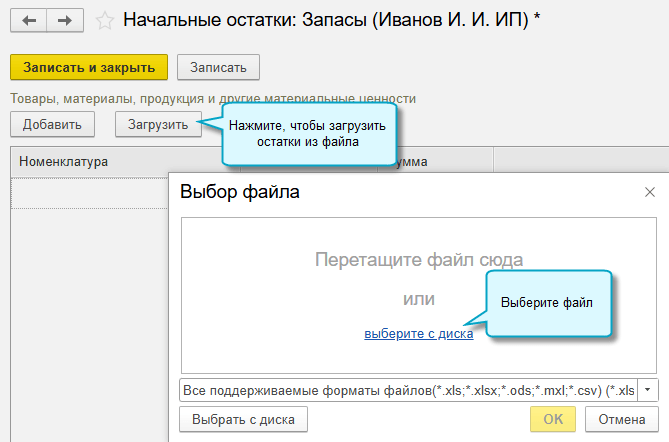Mark the document as favorite with the star

coord(104,19)
